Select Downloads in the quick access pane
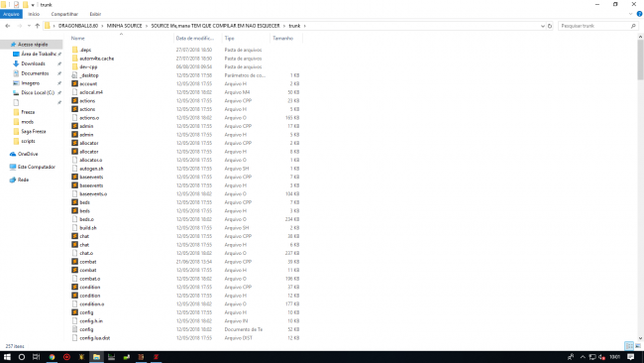The width and height of the screenshot is (644, 363). [34, 63]
